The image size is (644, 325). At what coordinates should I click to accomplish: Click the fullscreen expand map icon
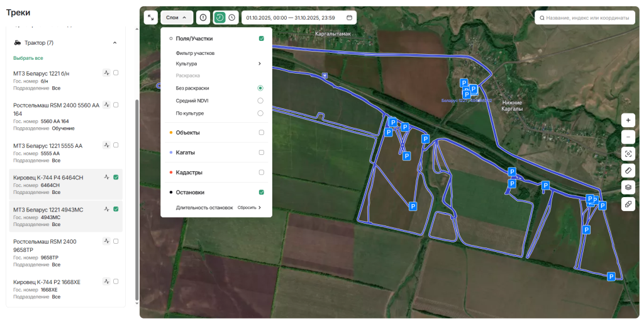(151, 18)
